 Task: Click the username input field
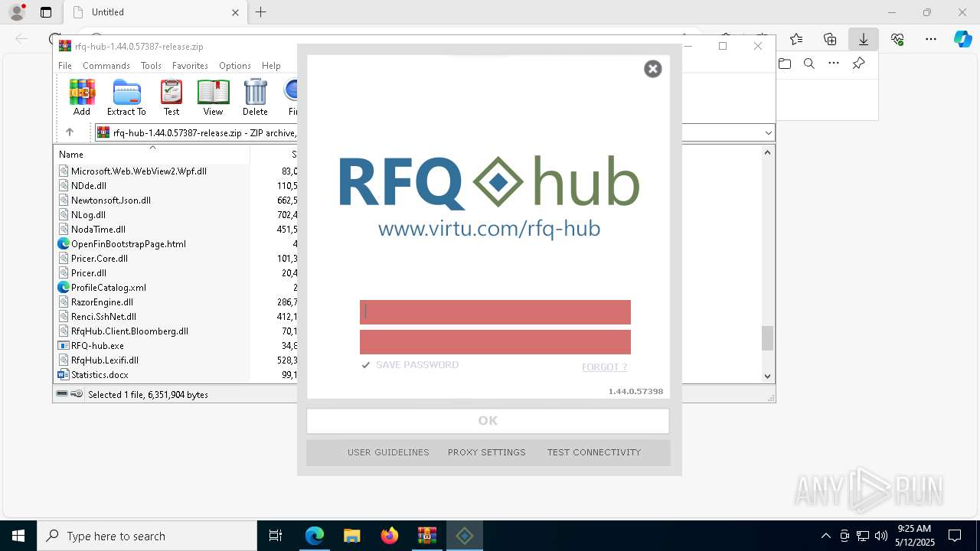point(495,312)
